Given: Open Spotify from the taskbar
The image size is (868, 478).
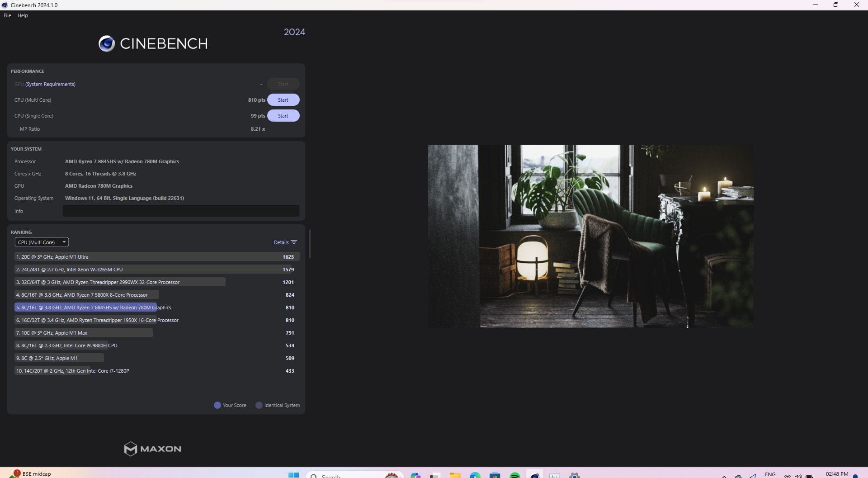Looking at the screenshot, I should coord(514,475).
